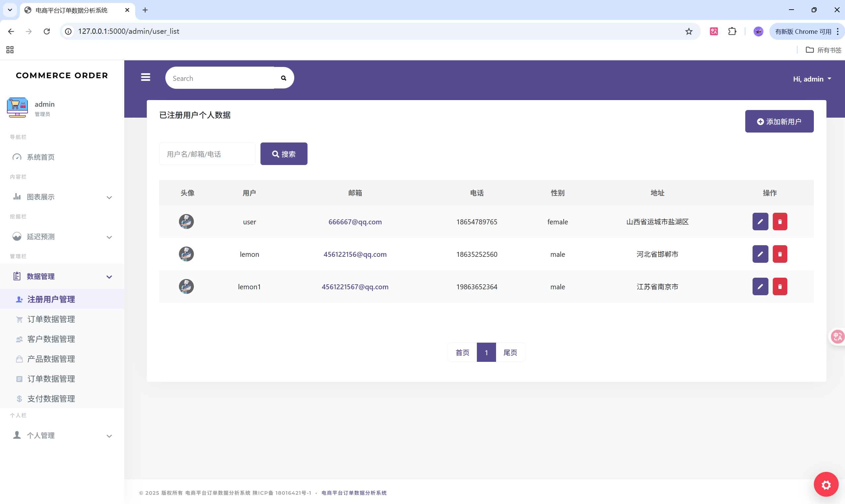845x504 pixels.
Task: Click the 添加新用户 button
Action: tap(779, 121)
